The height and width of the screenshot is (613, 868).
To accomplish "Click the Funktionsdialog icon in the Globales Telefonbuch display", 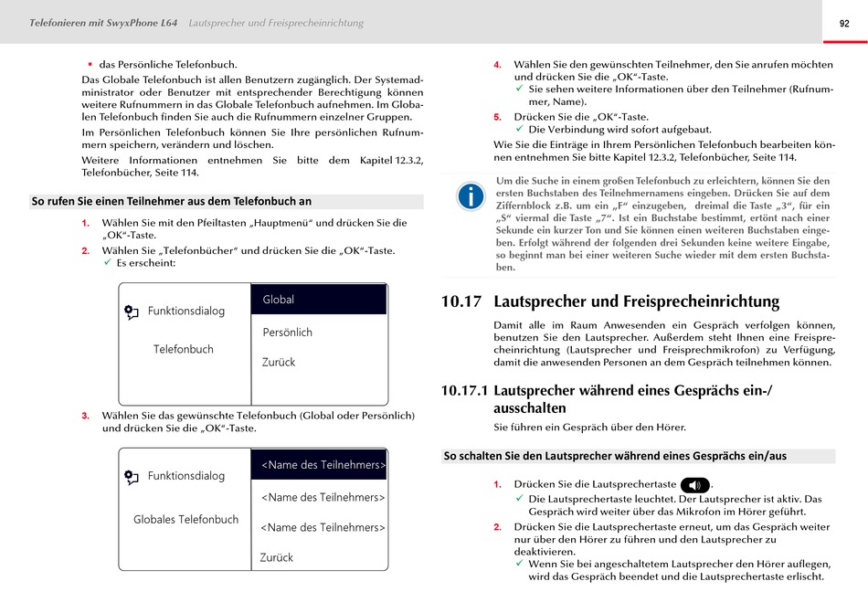I will (x=132, y=477).
